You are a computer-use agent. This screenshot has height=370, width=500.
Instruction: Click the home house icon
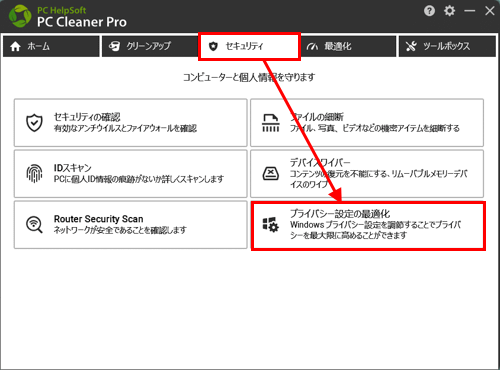[15, 46]
